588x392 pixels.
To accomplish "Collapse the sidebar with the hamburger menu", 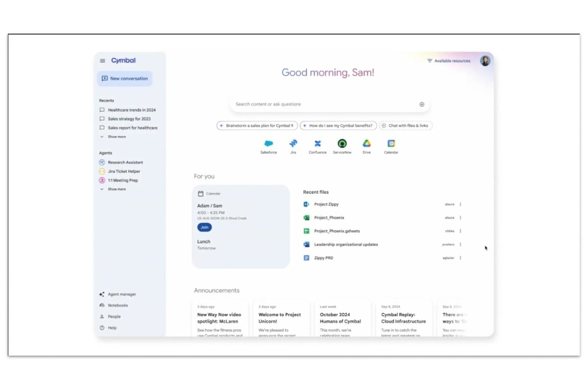I will click(102, 60).
